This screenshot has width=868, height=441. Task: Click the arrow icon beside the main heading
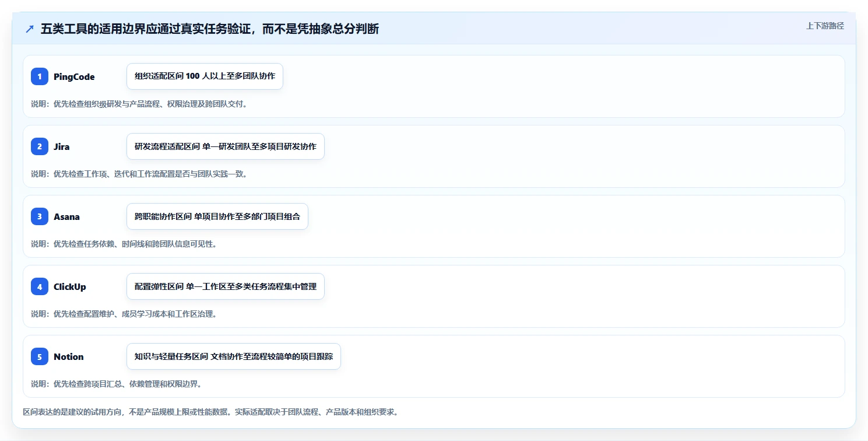pyautogui.click(x=30, y=29)
